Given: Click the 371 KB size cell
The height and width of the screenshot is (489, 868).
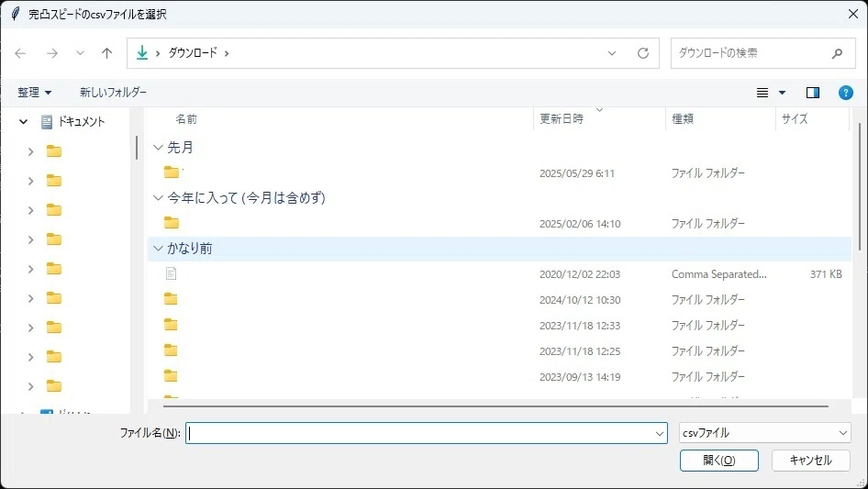Looking at the screenshot, I should (826, 274).
